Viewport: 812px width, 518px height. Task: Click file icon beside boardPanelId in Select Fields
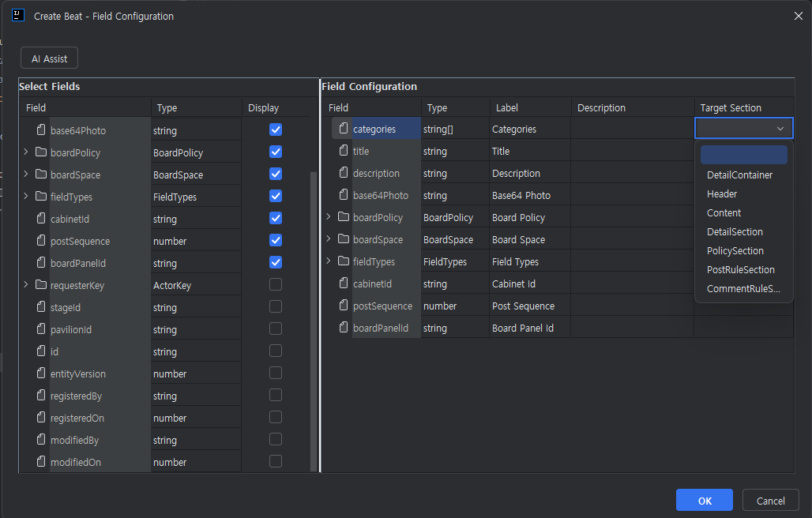click(x=41, y=262)
